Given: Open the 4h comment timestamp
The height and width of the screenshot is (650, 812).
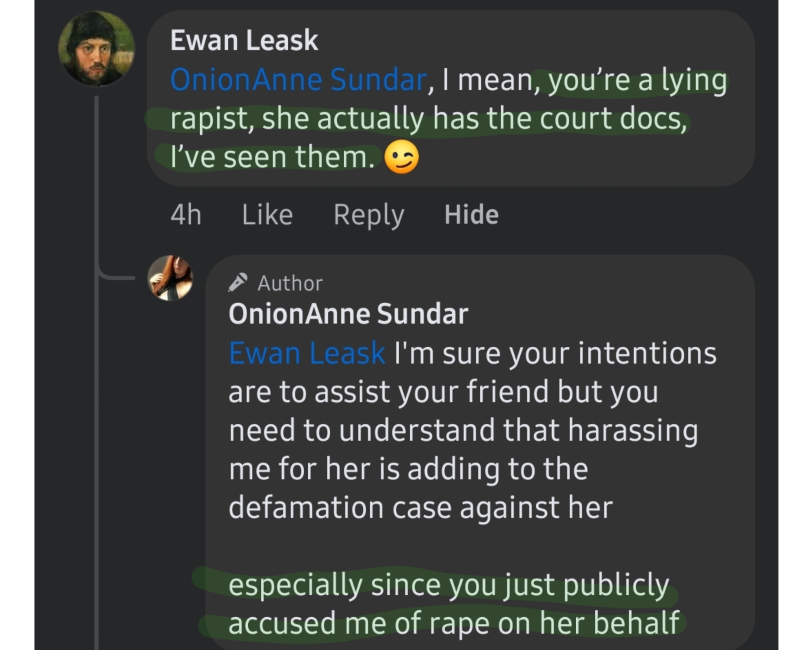Looking at the screenshot, I should coord(186,215).
